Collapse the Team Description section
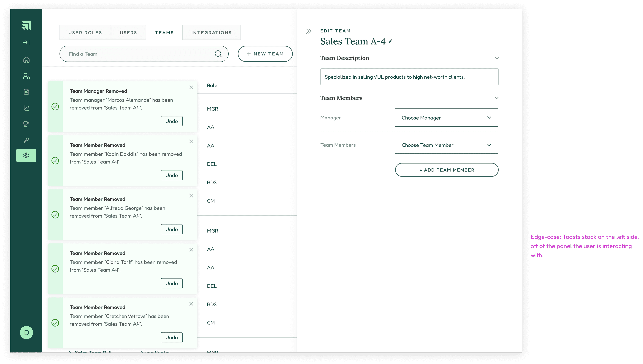Screen dimensions: 643x364 497,58
